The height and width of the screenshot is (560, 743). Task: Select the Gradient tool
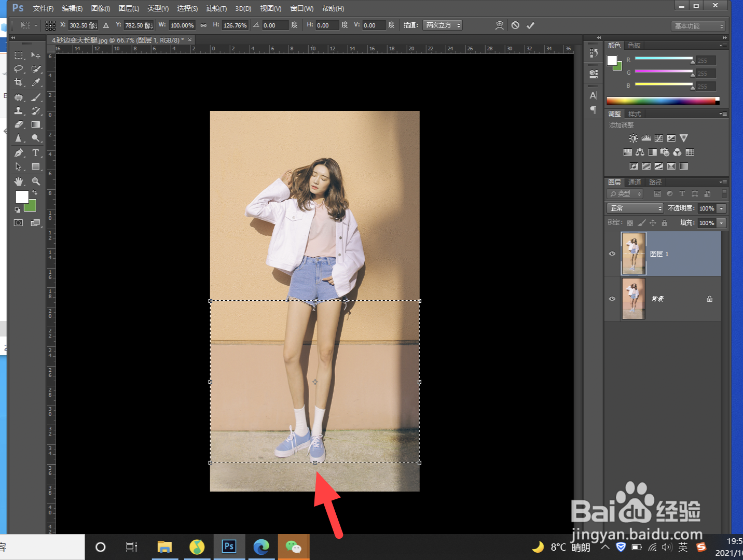pos(36,124)
